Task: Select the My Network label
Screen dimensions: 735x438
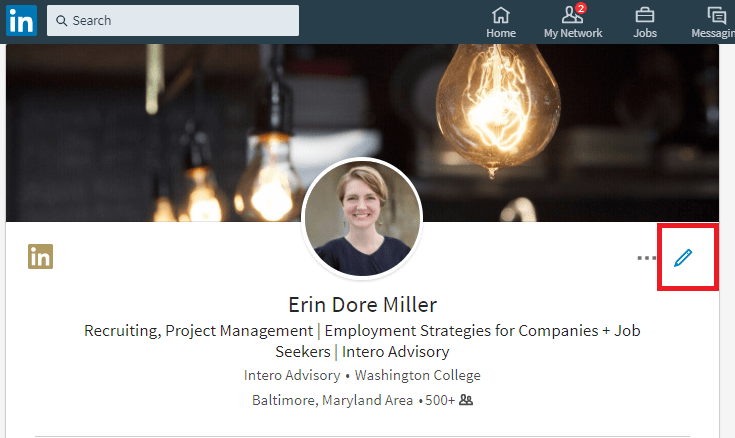Action: pyautogui.click(x=573, y=33)
